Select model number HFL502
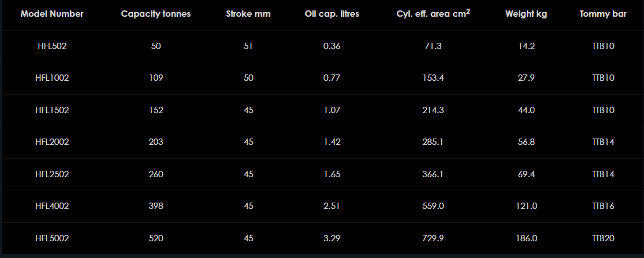Viewport: 644px width, 258px height. [52, 46]
